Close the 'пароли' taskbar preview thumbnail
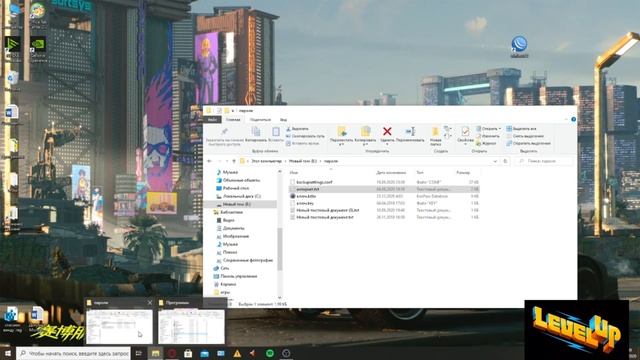This screenshot has height=360, width=640. 149,303
